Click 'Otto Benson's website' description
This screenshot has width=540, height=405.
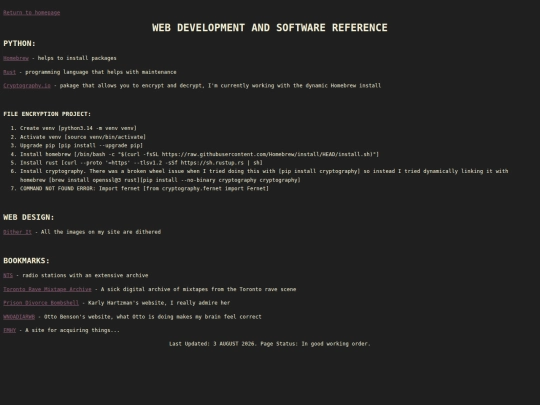153,317
